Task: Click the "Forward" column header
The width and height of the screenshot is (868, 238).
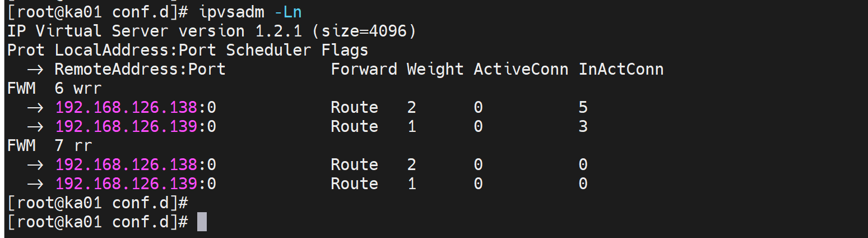Action: (x=364, y=69)
